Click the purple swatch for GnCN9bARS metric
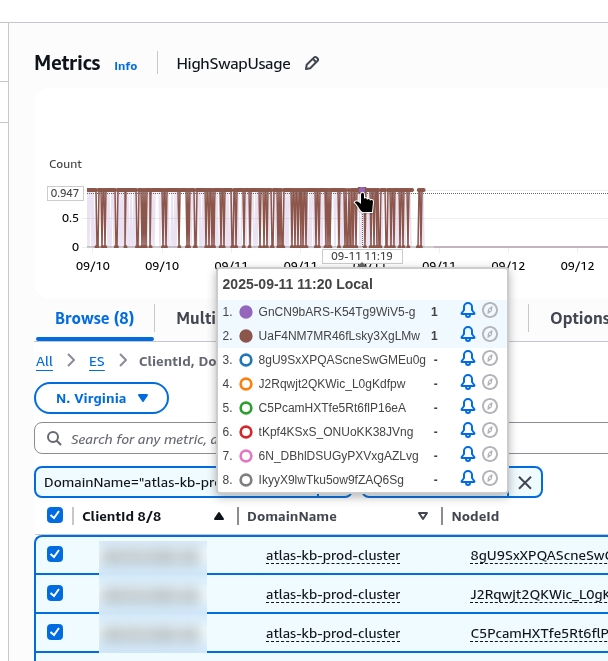Image resolution: width=608 pixels, height=661 pixels. click(246, 312)
